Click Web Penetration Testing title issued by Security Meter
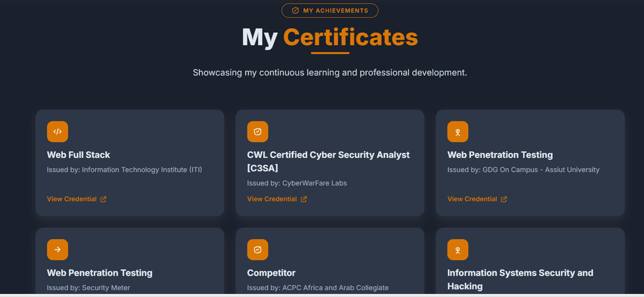This screenshot has height=297, width=644. pos(99,273)
